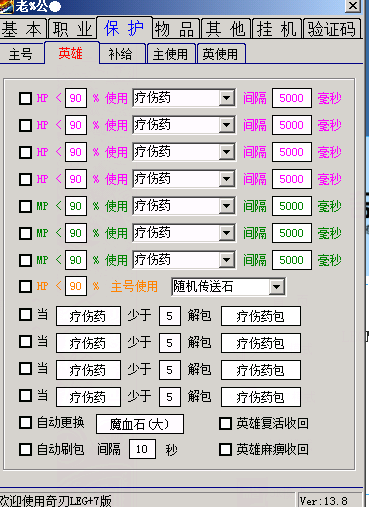The width and height of the screenshot is (369, 507).
Task: Switch to the 基本 tab
Action: click(22, 29)
